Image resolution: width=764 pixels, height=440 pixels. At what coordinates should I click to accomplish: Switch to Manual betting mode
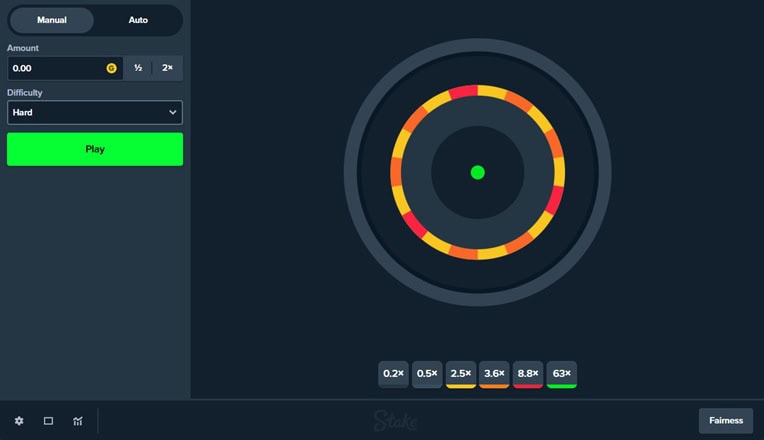point(52,20)
